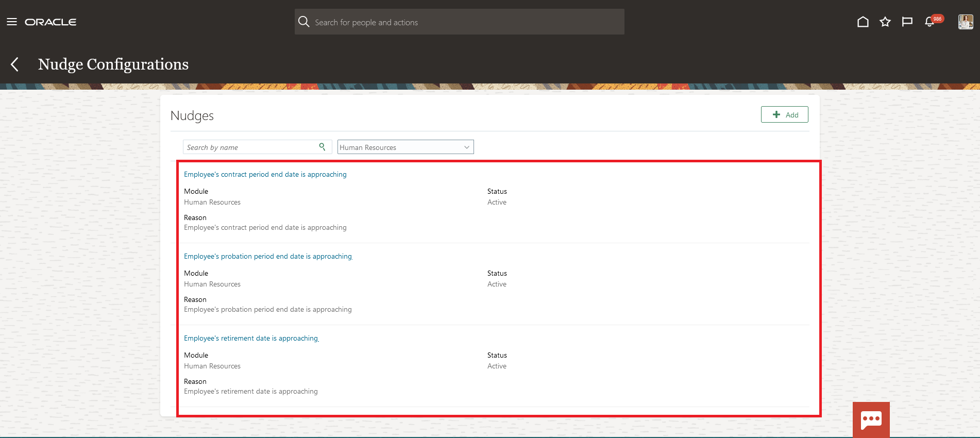Click the reason text of retirement date nudge
The width and height of the screenshot is (980, 438).
tap(251, 391)
